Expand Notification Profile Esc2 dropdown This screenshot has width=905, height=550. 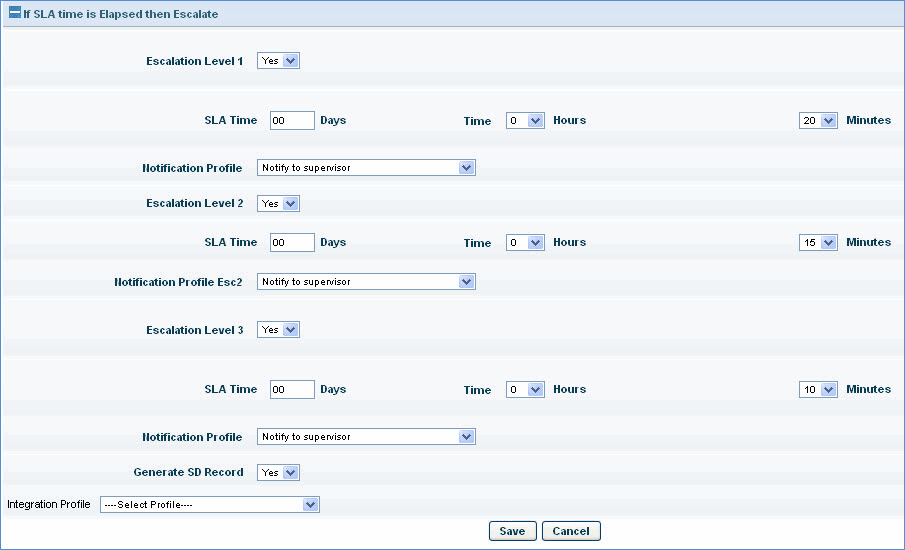click(x=366, y=282)
